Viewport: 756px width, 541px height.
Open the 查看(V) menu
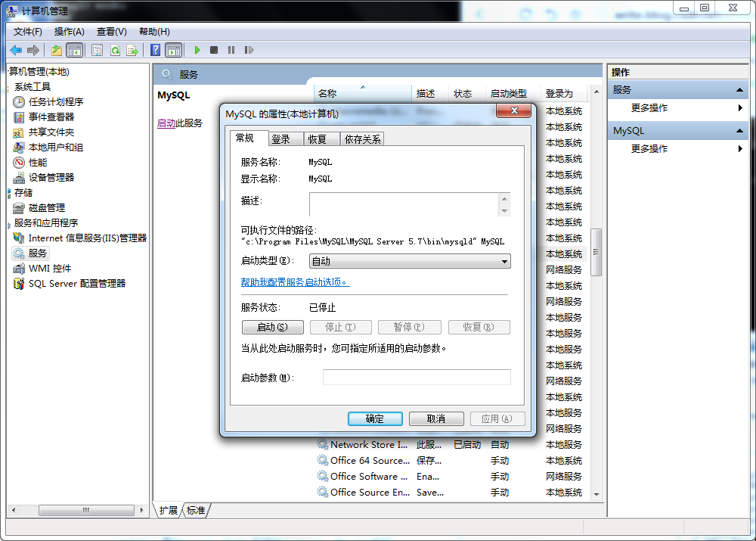[111, 32]
